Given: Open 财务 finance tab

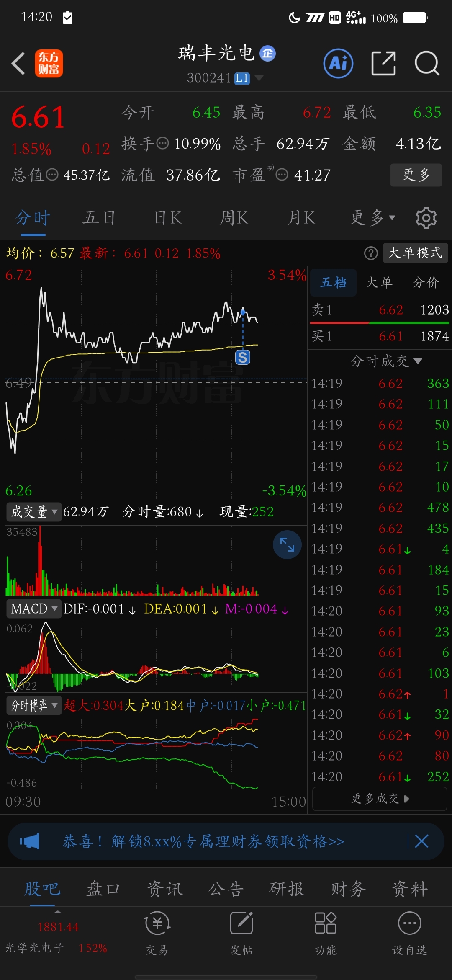Looking at the screenshot, I should (x=349, y=889).
